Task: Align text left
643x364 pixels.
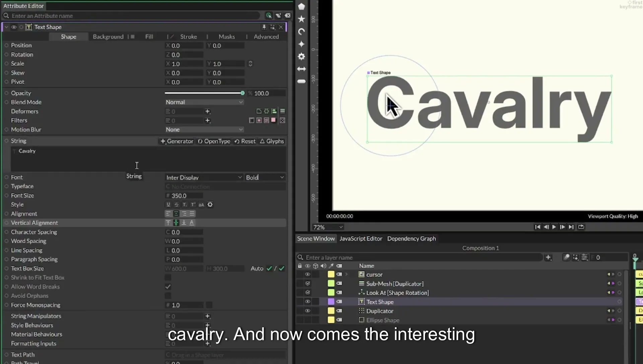Action: 168,213
